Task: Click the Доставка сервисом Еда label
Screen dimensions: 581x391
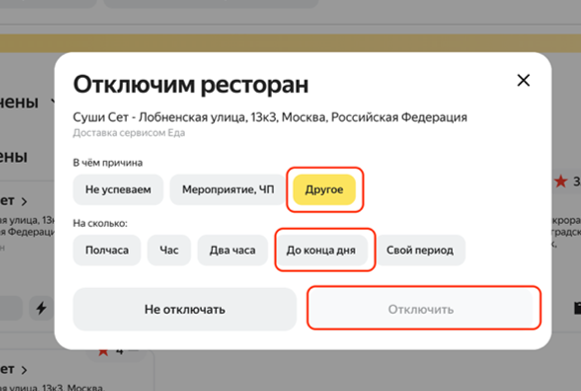Action: (x=129, y=133)
